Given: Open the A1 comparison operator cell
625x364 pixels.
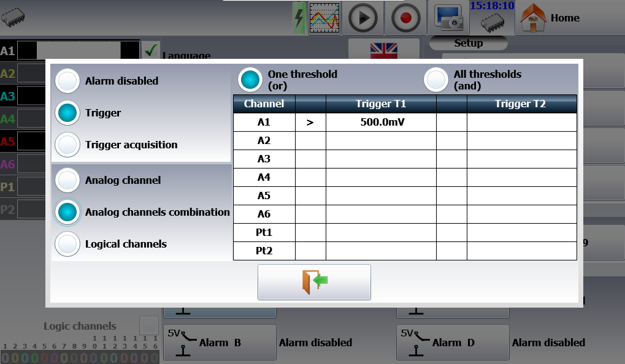Looking at the screenshot, I should [x=310, y=123].
